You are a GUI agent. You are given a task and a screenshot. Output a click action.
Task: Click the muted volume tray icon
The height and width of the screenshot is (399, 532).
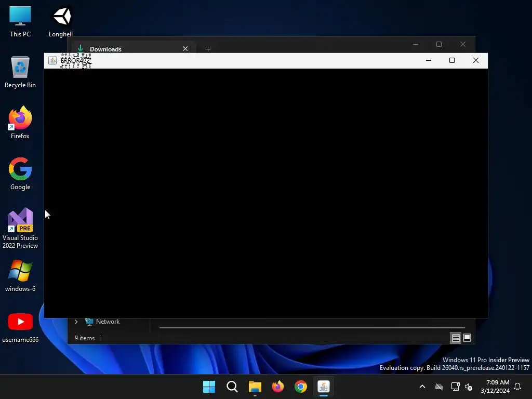point(469,387)
